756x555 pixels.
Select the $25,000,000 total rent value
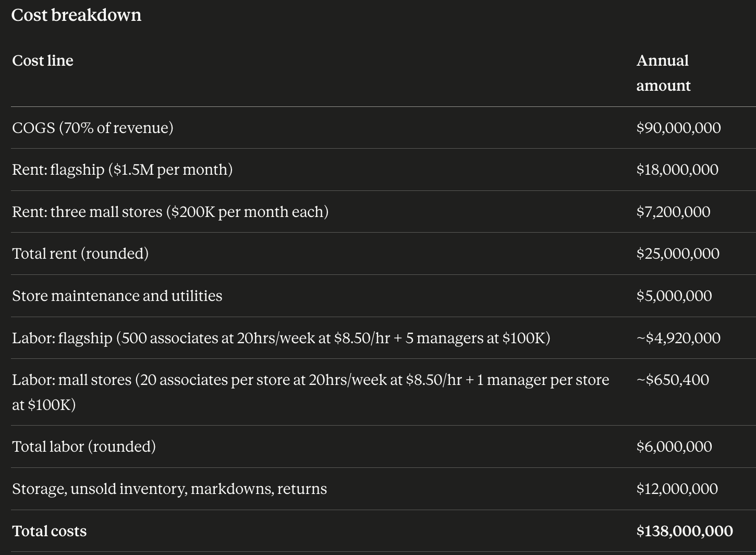tap(678, 254)
